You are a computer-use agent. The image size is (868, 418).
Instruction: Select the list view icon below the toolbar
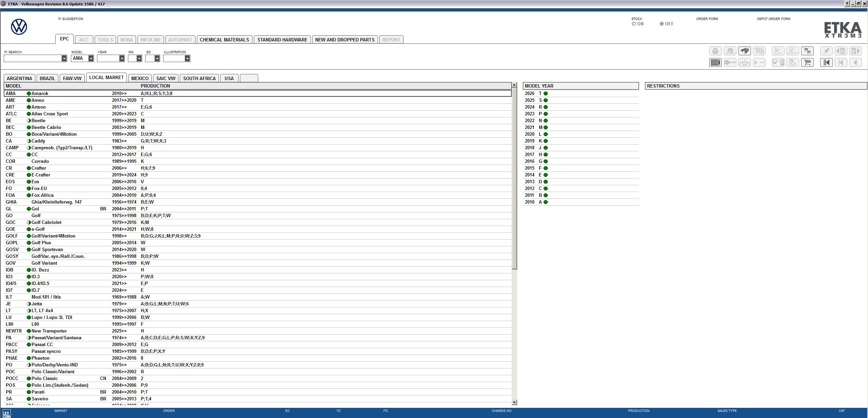[x=716, y=62]
